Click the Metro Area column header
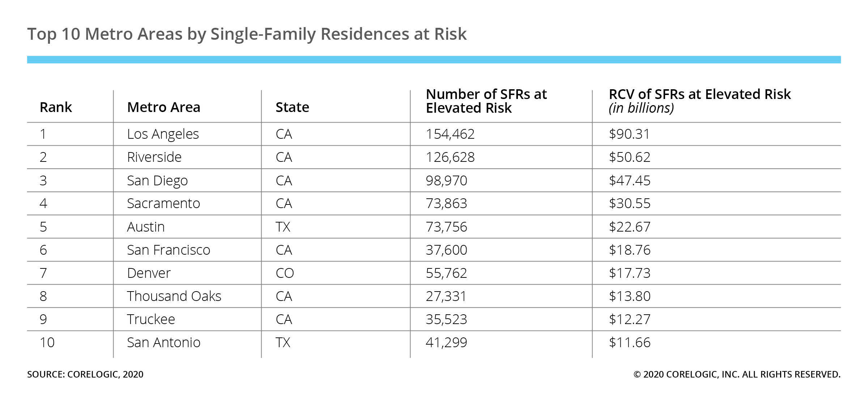 click(163, 107)
